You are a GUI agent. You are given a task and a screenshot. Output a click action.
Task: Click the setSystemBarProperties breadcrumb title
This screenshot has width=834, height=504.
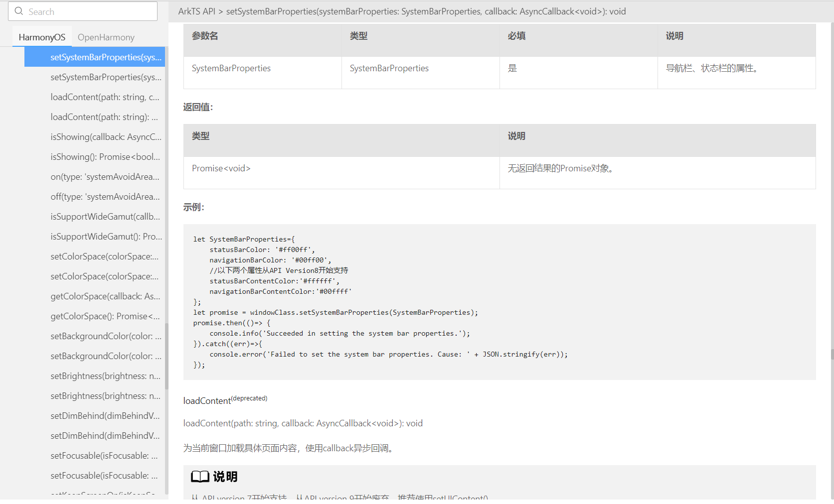pos(426,11)
